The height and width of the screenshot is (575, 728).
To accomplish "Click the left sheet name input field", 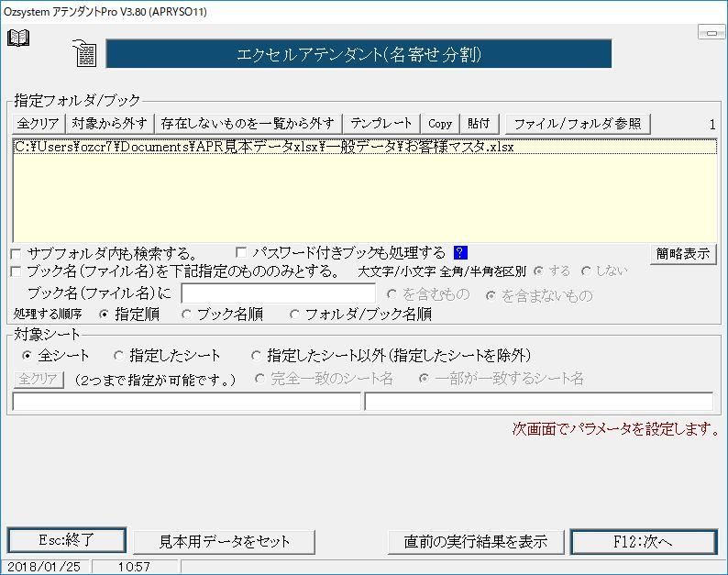I will point(186,402).
